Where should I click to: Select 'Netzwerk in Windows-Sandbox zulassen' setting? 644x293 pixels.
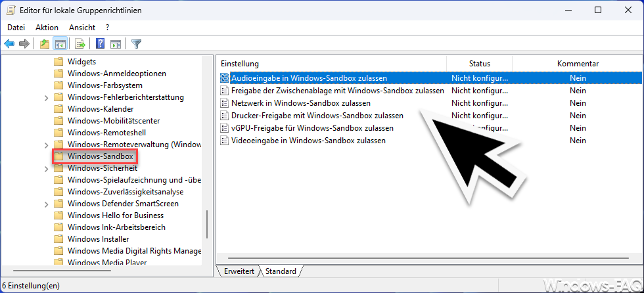[301, 103]
